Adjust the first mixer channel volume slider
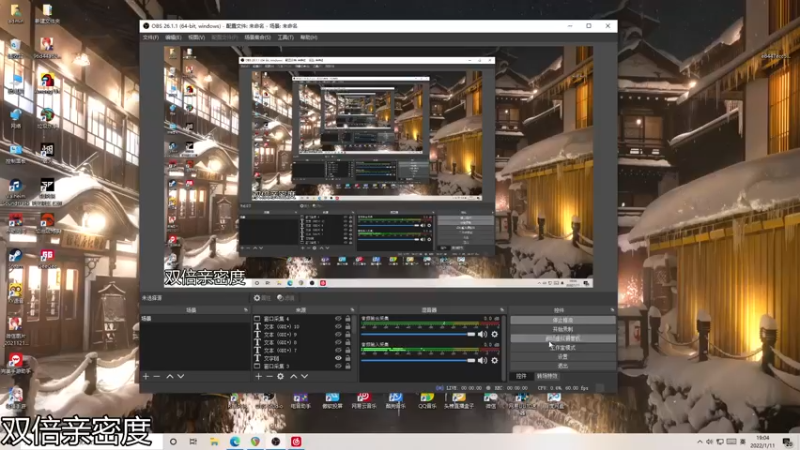The image size is (800, 450). (x=418, y=334)
